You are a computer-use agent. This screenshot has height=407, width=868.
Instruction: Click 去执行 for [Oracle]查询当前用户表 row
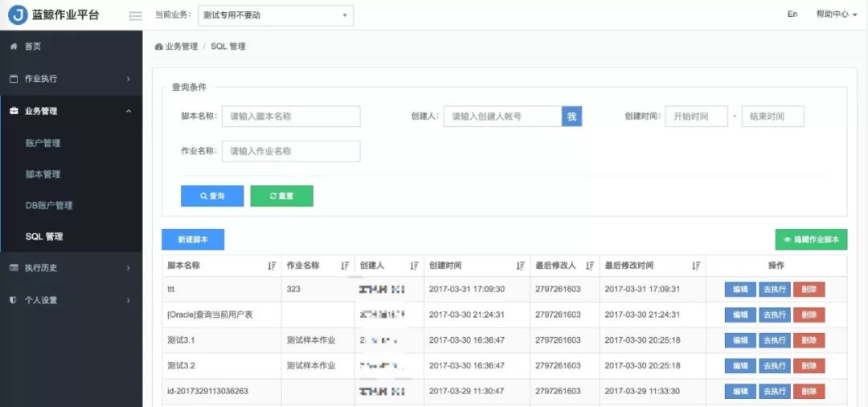(775, 315)
